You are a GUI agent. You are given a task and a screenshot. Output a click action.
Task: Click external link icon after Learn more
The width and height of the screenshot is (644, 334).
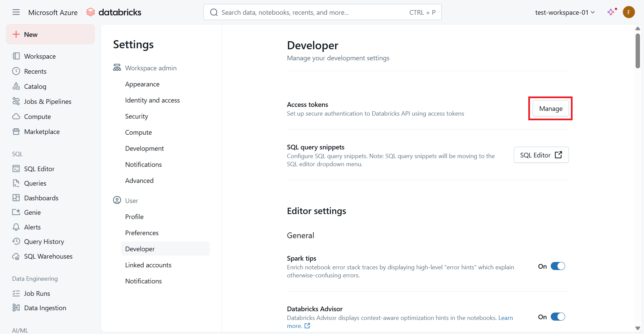pos(307,326)
